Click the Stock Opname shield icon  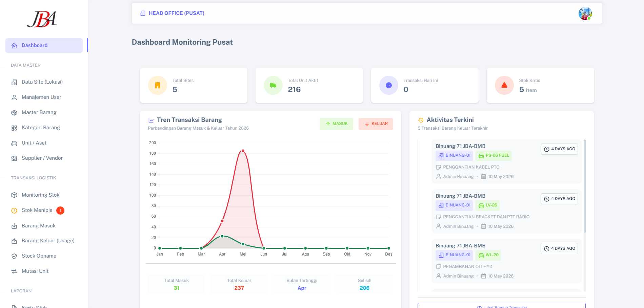click(x=14, y=256)
